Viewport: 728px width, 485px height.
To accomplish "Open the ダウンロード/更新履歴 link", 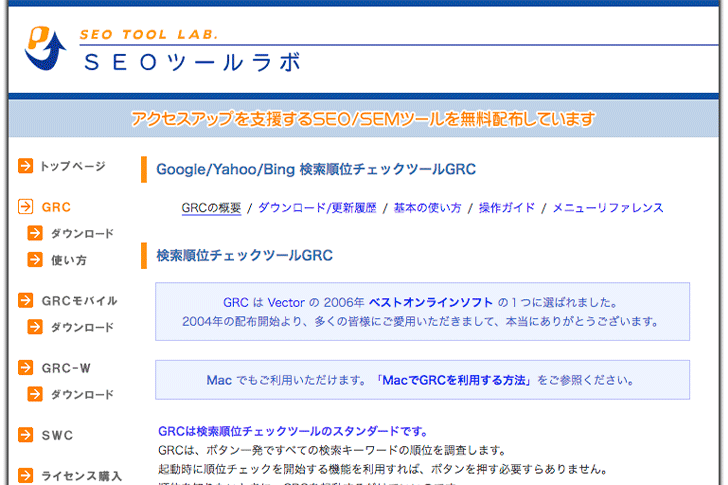I will (x=317, y=208).
